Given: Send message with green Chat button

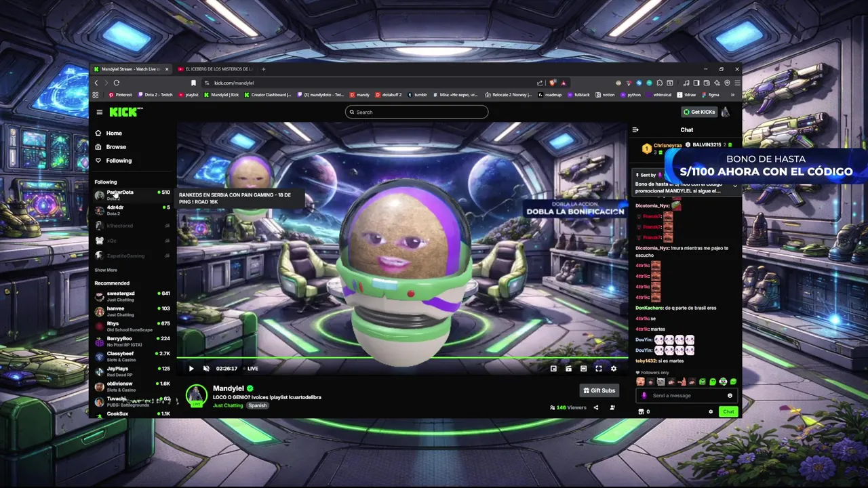Looking at the screenshot, I should [x=728, y=411].
